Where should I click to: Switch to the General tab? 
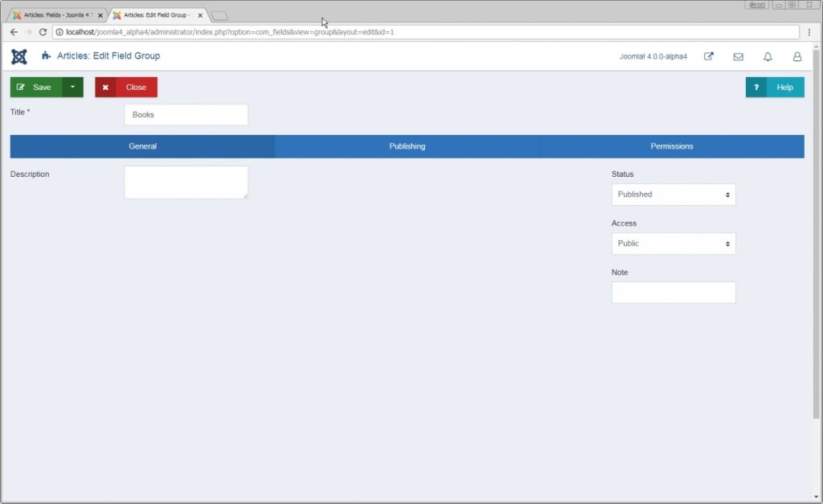(x=142, y=146)
